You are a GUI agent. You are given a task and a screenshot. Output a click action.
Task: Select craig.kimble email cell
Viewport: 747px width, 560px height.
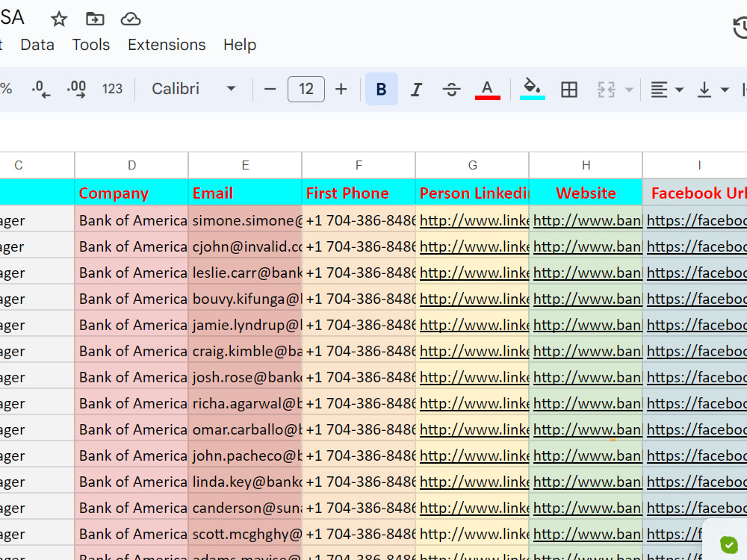[x=245, y=352]
